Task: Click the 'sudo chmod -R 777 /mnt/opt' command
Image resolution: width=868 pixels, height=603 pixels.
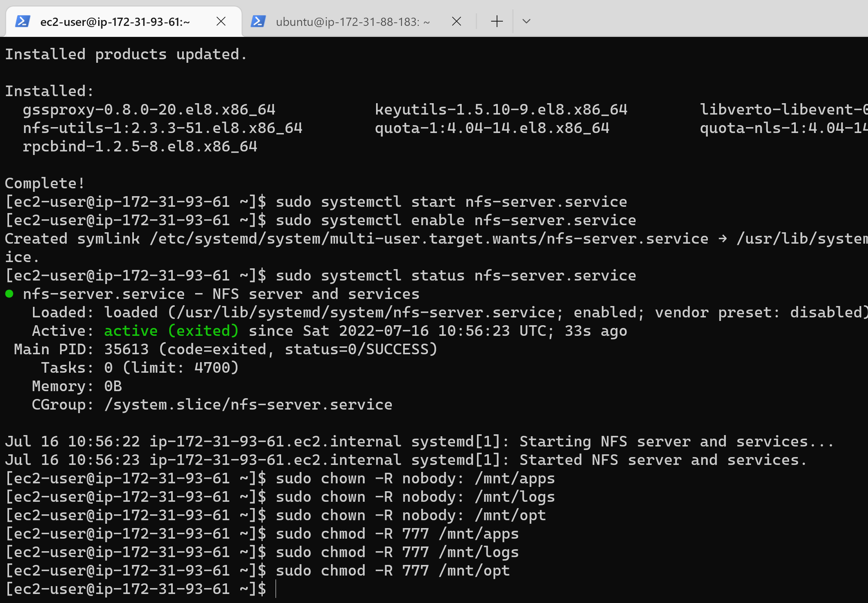Action: 392,570
